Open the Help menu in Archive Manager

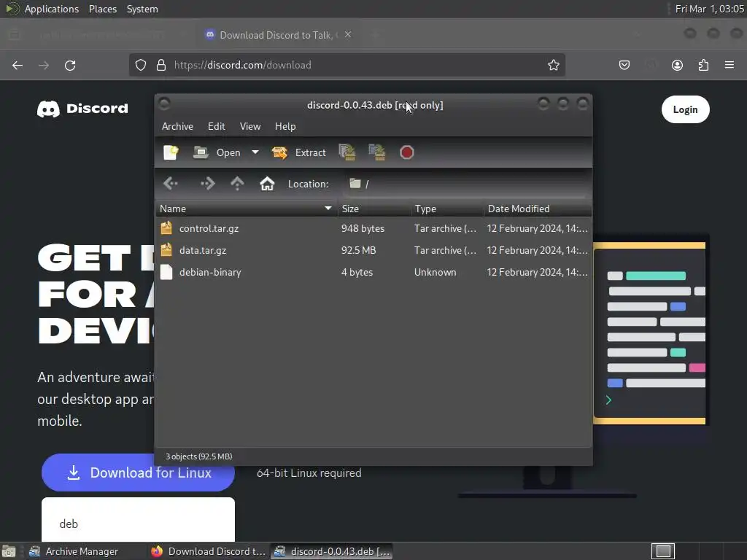coord(285,126)
